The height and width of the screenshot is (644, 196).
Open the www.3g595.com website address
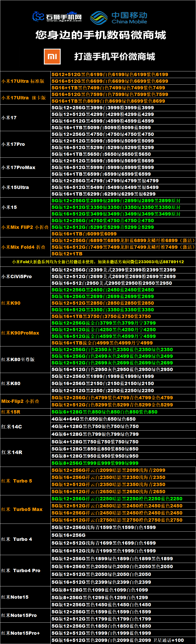click(x=64, y=21)
